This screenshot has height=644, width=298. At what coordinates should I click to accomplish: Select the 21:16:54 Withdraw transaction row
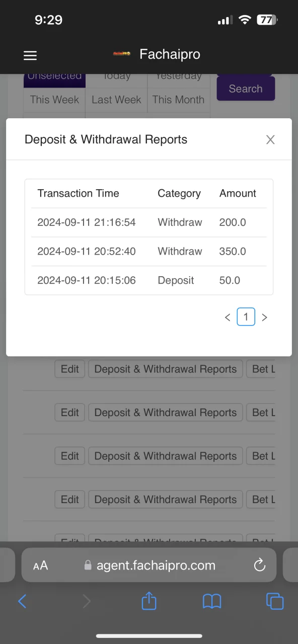tap(149, 222)
